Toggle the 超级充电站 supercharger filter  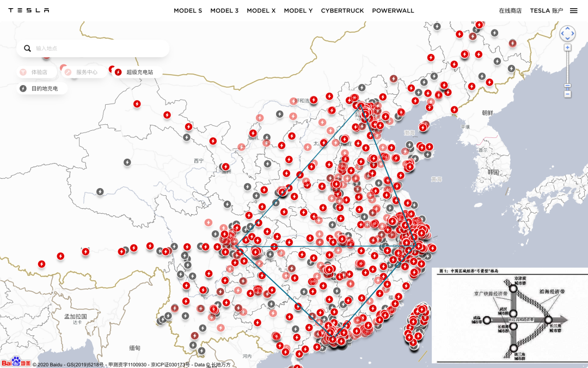[137, 72]
